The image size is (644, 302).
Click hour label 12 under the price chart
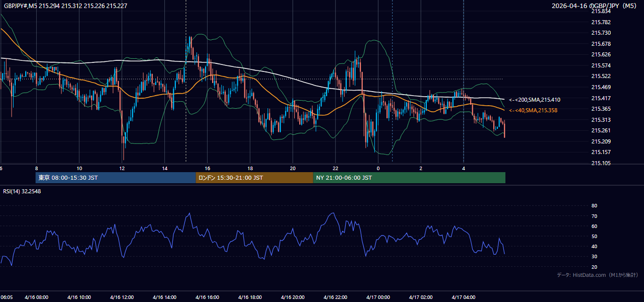(x=121, y=168)
